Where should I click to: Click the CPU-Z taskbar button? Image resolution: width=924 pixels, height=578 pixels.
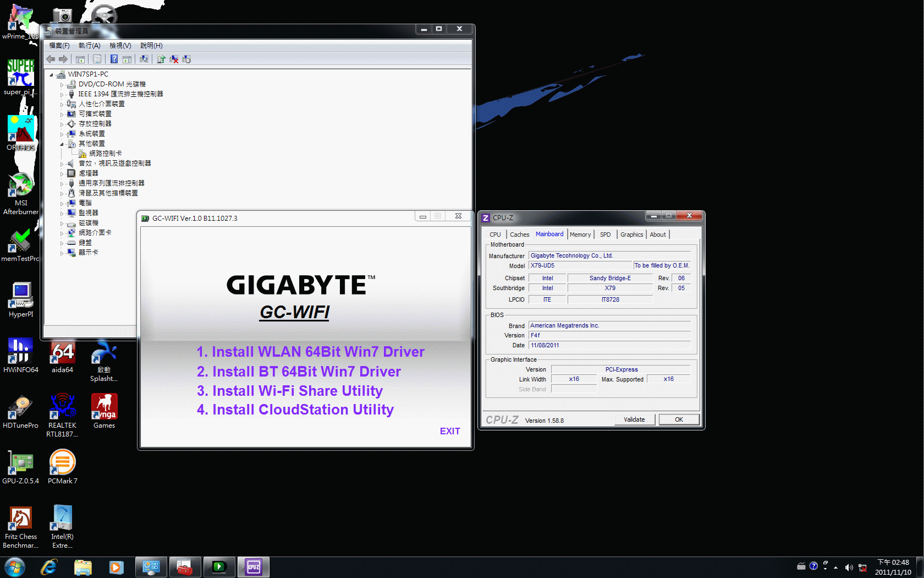[x=253, y=567]
